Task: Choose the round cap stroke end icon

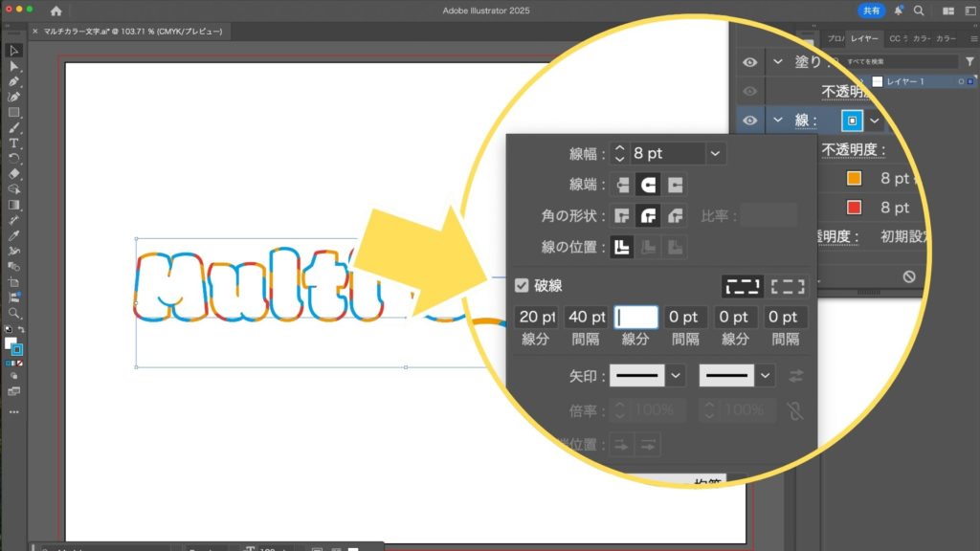Action: coord(649,185)
